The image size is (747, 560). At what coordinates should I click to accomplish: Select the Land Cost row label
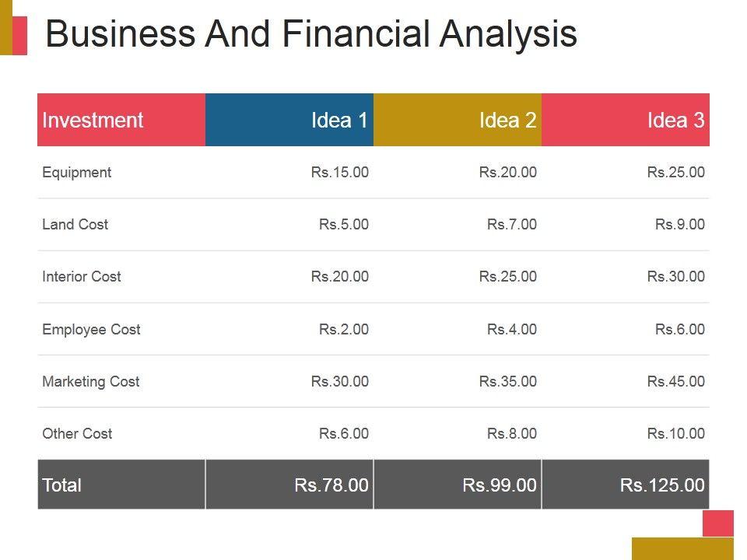(75, 225)
